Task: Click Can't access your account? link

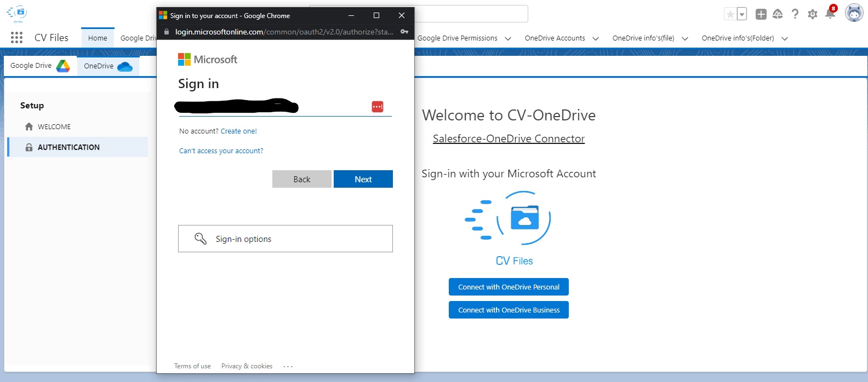Action: click(221, 151)
